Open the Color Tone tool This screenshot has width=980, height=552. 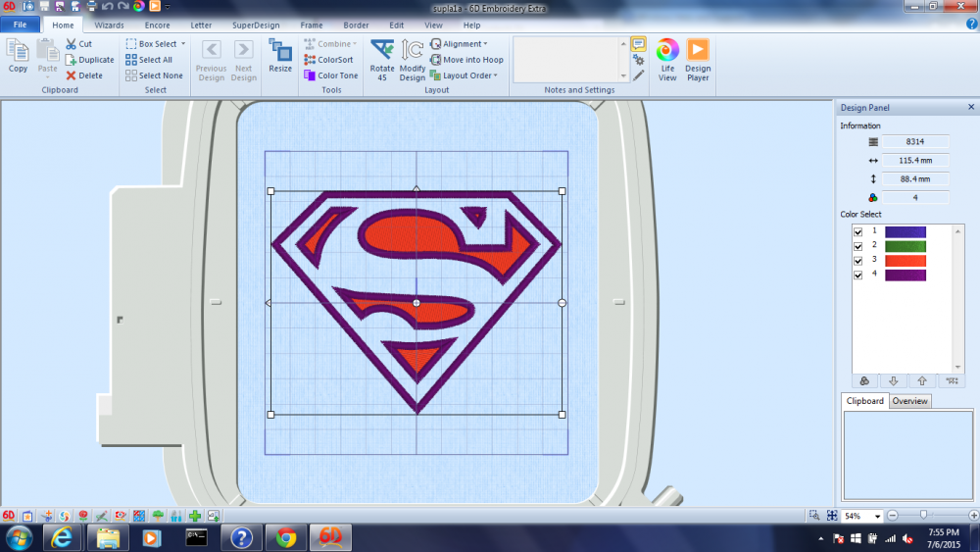click(x=331, y=75)
